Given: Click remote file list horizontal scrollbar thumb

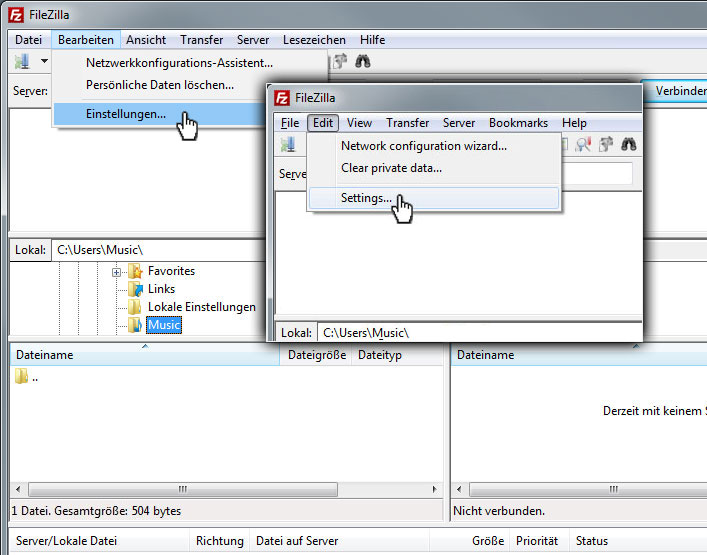Looking at the screenshot, I should pos(588,489).
